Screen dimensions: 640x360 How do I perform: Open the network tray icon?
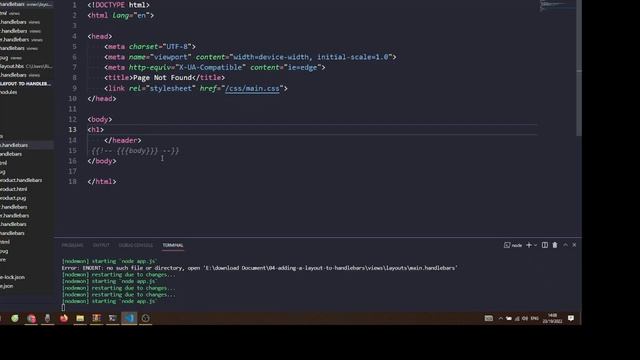tap(517, 318)
